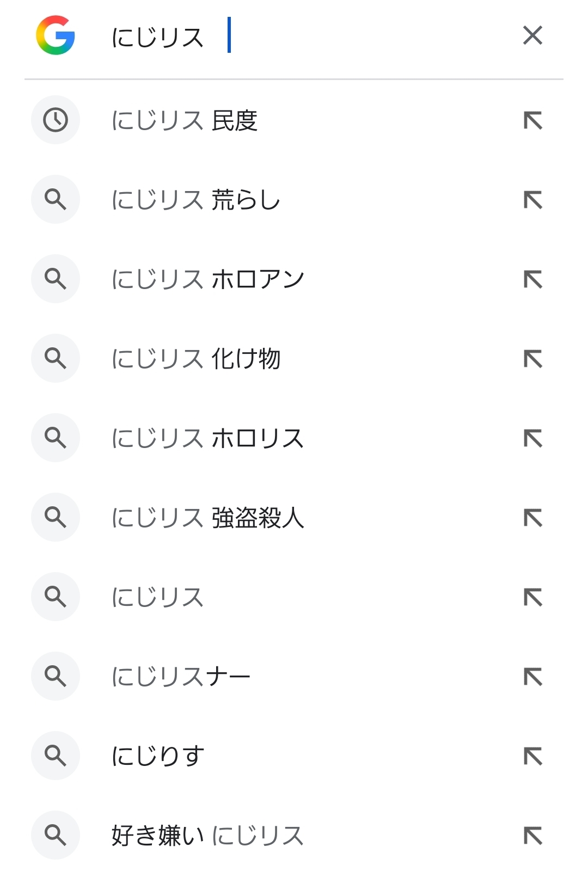Choose the にじリス ホロアン suggestion

(207, 279)
